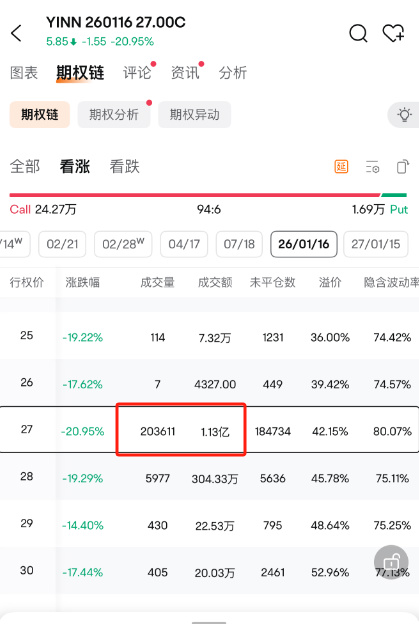419x624 pixels.
Task: Open the 评论 tab
Action: click(137, 73)
